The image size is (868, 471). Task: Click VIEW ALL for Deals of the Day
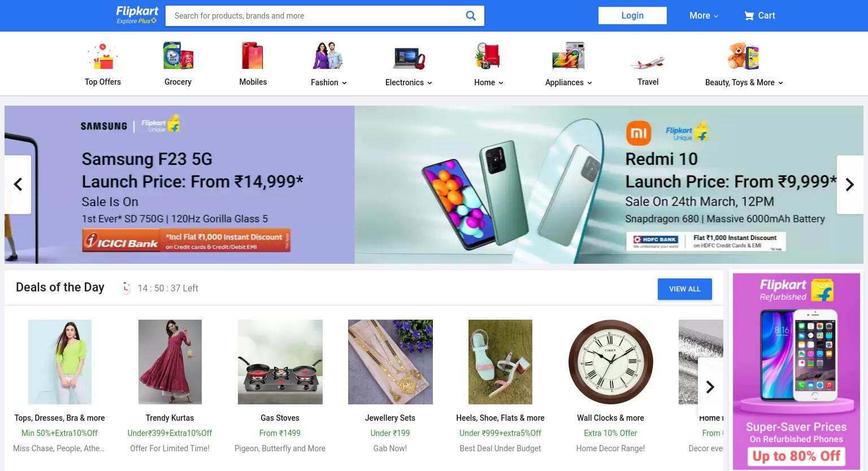(x=684, y=289)
